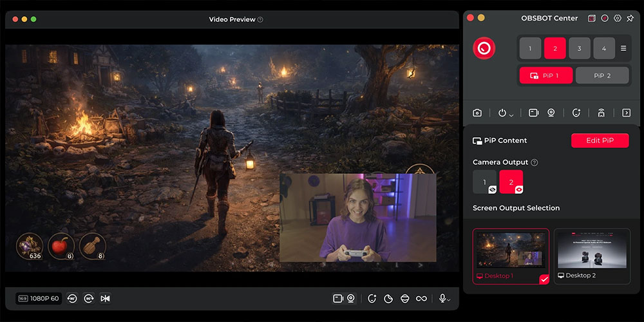Toggle visibility of Camera Output 2

[x=519, y=189]
